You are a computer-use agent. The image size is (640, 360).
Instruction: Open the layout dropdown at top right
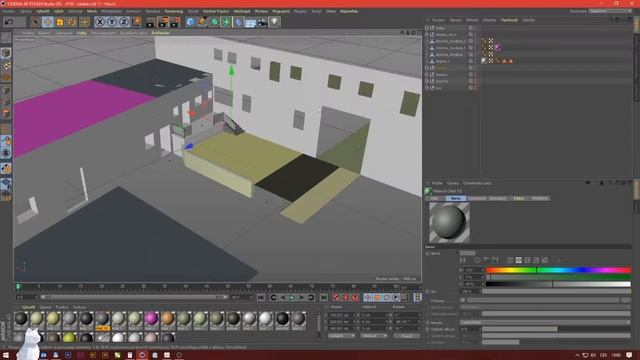611,11
